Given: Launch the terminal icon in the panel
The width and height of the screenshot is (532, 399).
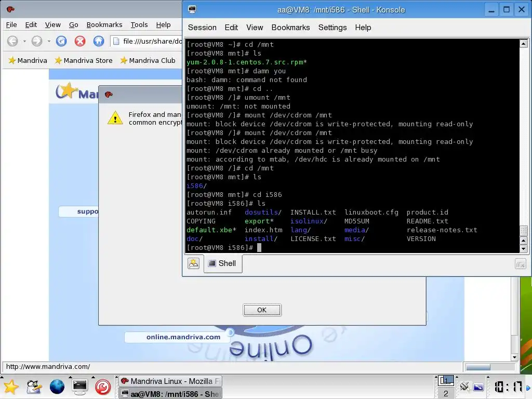Looking at the screenshot, I should 79,387.
